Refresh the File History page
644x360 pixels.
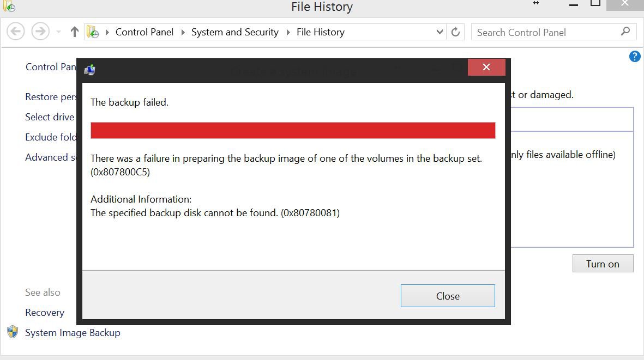(455, 32)
